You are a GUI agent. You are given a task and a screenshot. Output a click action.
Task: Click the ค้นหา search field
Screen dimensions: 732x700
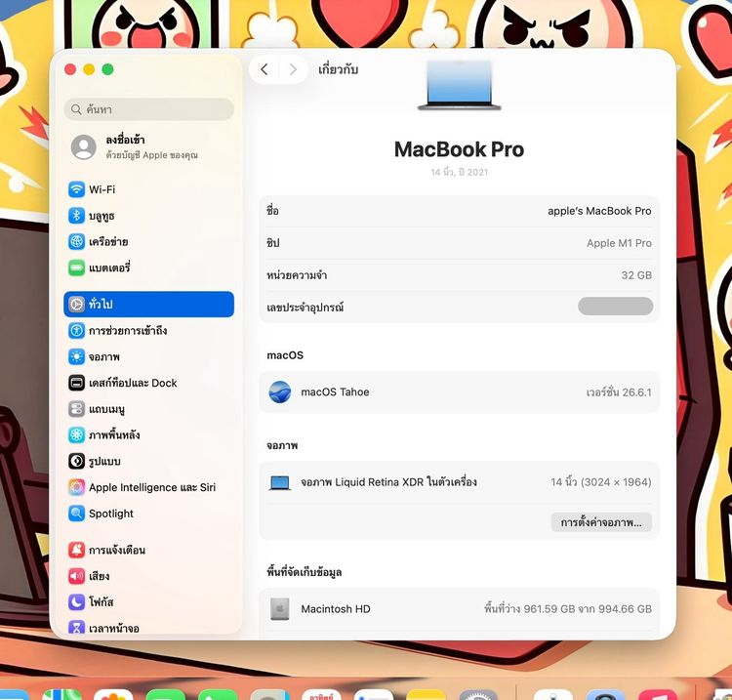click(148, 109)
